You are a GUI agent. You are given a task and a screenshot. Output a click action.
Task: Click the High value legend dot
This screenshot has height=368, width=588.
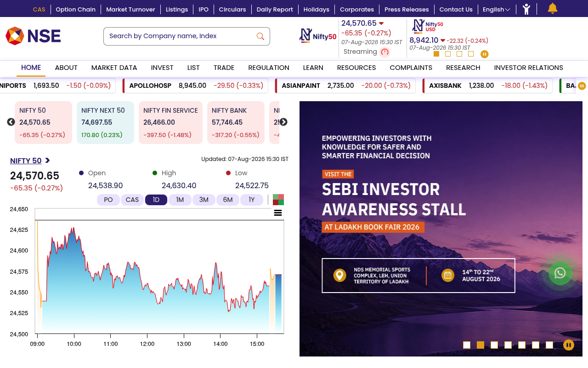[x=155, y=173]
